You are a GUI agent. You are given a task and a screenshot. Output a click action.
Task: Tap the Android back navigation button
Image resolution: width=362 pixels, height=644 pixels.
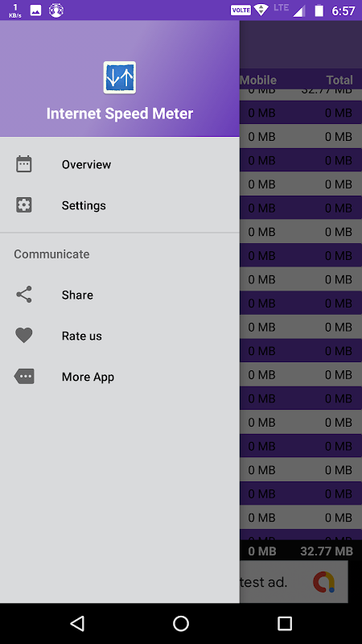(x=77, y=623)
